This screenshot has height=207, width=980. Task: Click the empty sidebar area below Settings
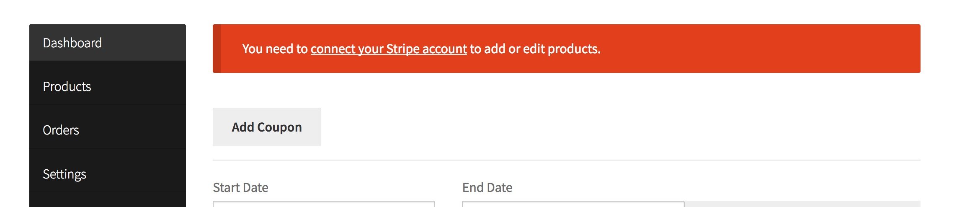click(x=108, y=200)
